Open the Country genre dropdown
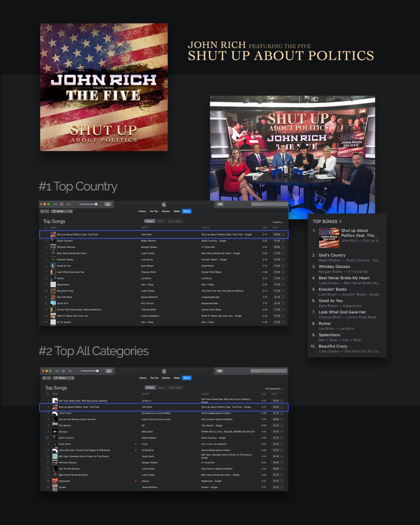This screenshot has width=420, height=525. click(x=278, y=222)
